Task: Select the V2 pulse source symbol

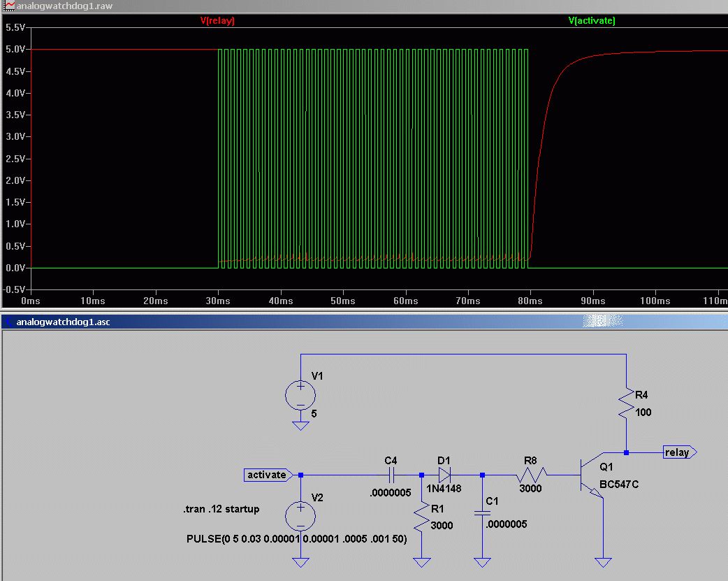Action: click(x=300, y=517)
